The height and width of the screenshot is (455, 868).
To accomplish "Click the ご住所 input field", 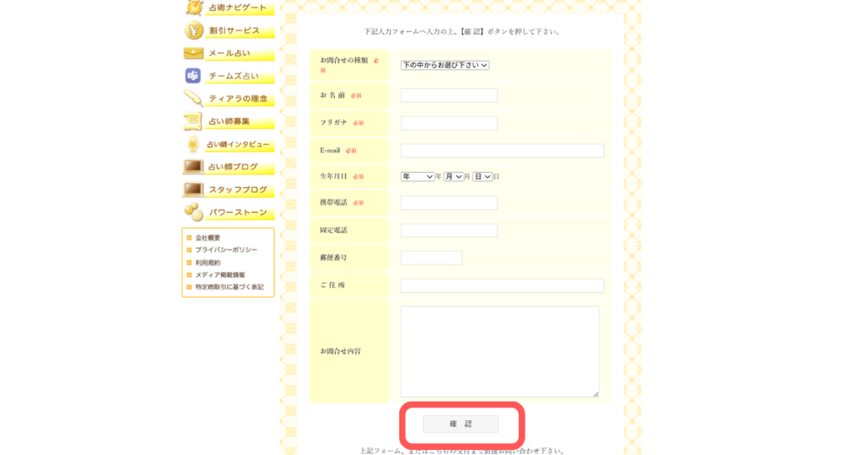I will click(x=503, y=286).
